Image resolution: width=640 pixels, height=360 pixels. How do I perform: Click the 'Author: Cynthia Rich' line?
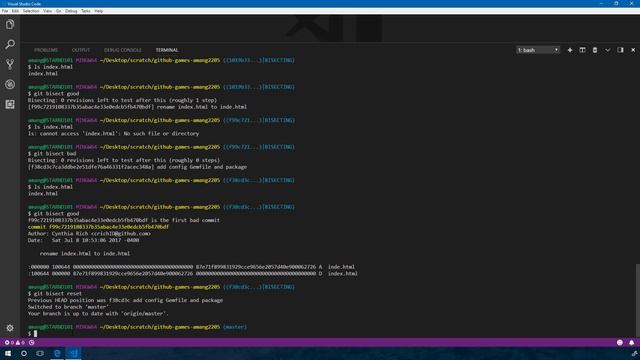coord(89,233)
